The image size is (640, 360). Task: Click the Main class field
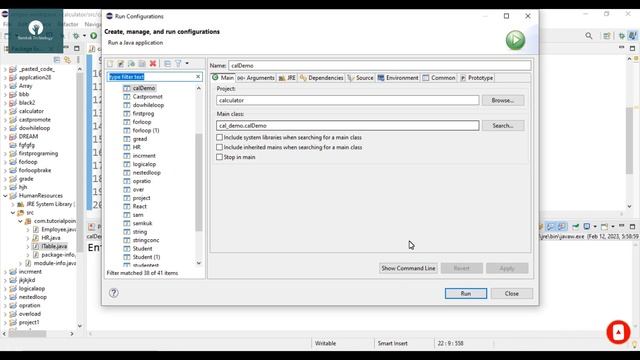click(348, 126)
